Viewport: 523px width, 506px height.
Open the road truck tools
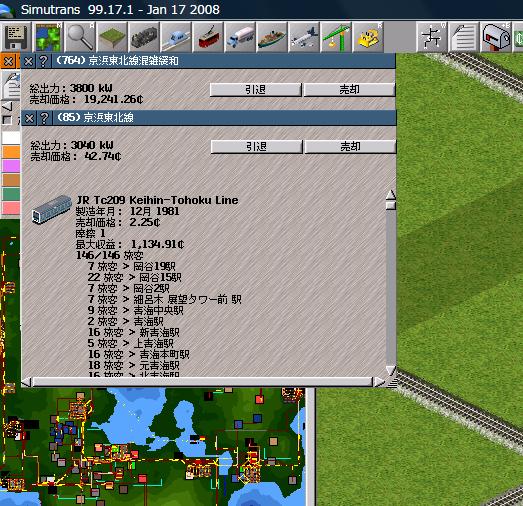tap(240, 37)
